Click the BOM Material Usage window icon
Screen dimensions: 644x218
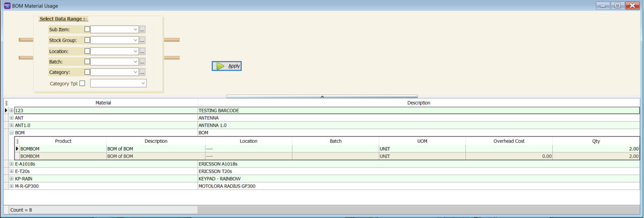click(6, 5)
